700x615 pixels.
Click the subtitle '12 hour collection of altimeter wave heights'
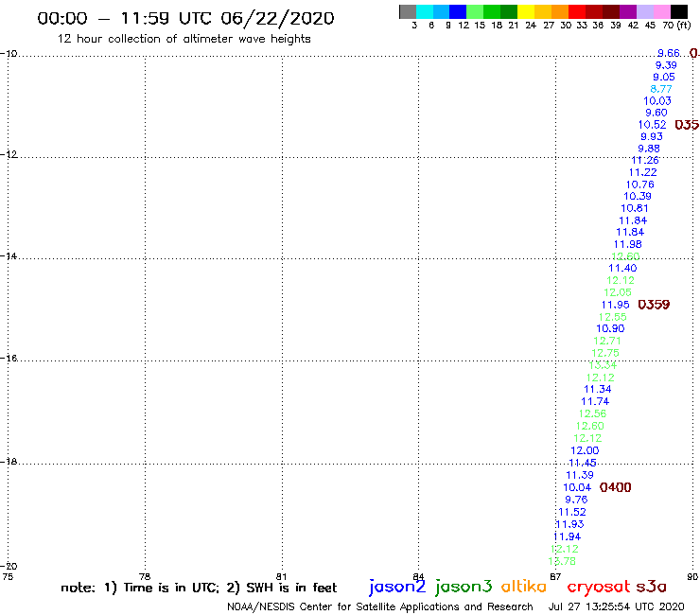(x=184, y=39)
